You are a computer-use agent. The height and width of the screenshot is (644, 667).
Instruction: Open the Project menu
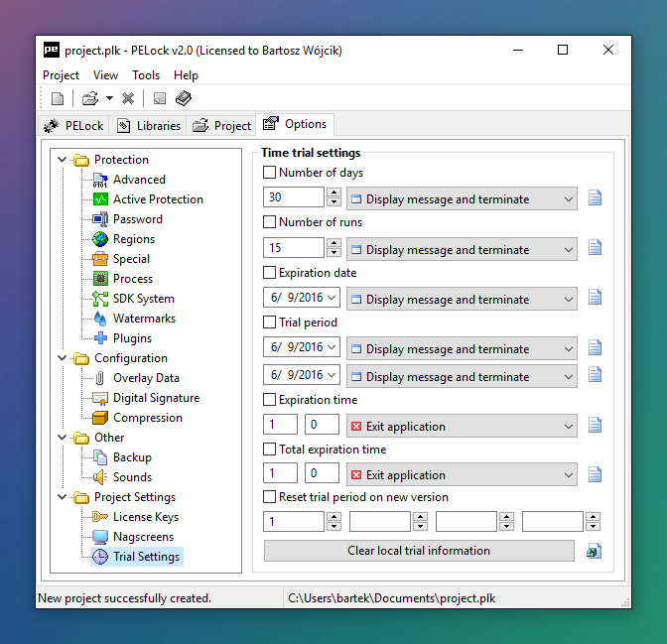[x=61, y=75]
